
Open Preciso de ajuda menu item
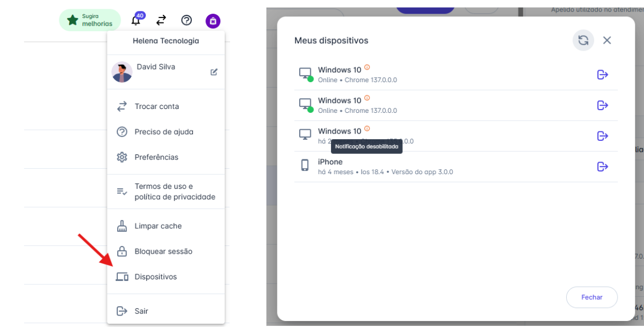(x=163, y=132)
